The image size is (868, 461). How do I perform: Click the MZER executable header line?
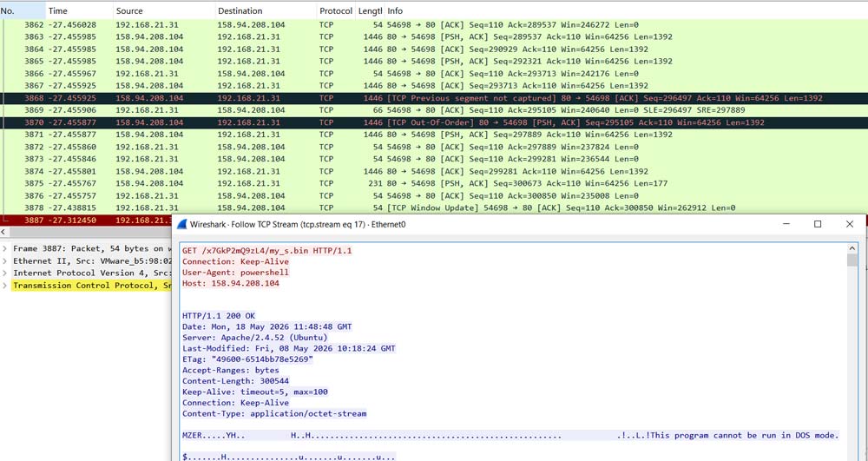(x=510, y=436)
